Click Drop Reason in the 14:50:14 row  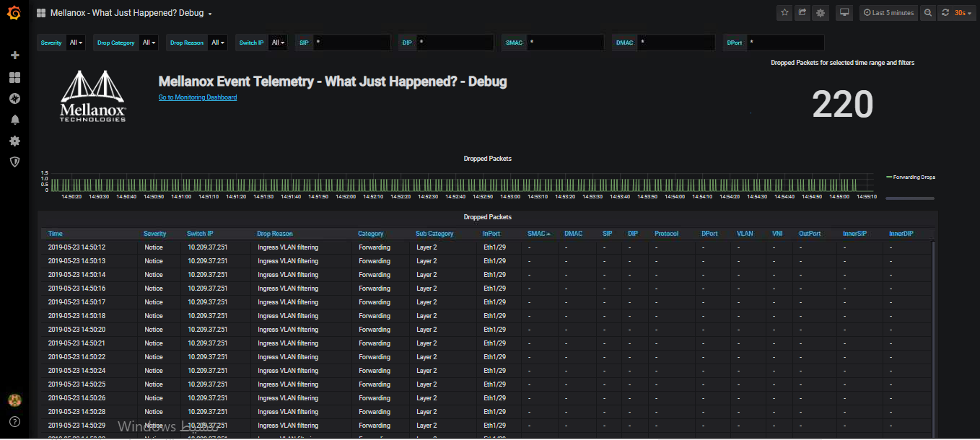pos(288,275)
